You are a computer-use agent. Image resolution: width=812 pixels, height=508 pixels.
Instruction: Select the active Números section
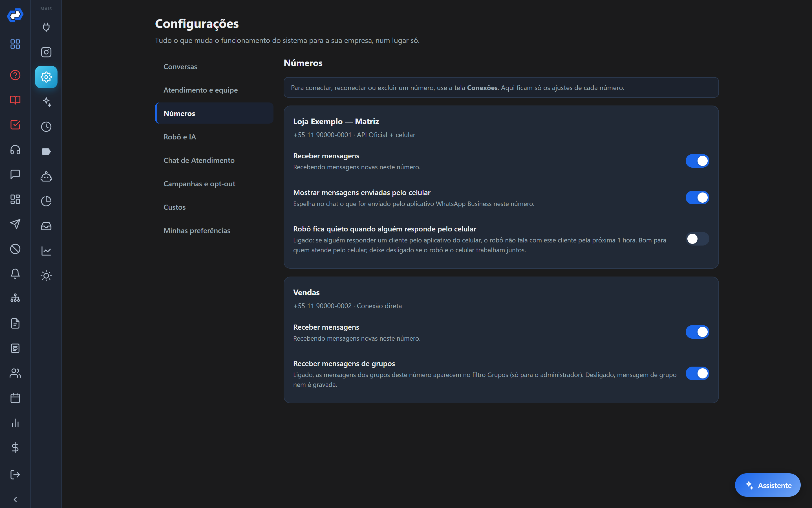[x=214, y=113]
